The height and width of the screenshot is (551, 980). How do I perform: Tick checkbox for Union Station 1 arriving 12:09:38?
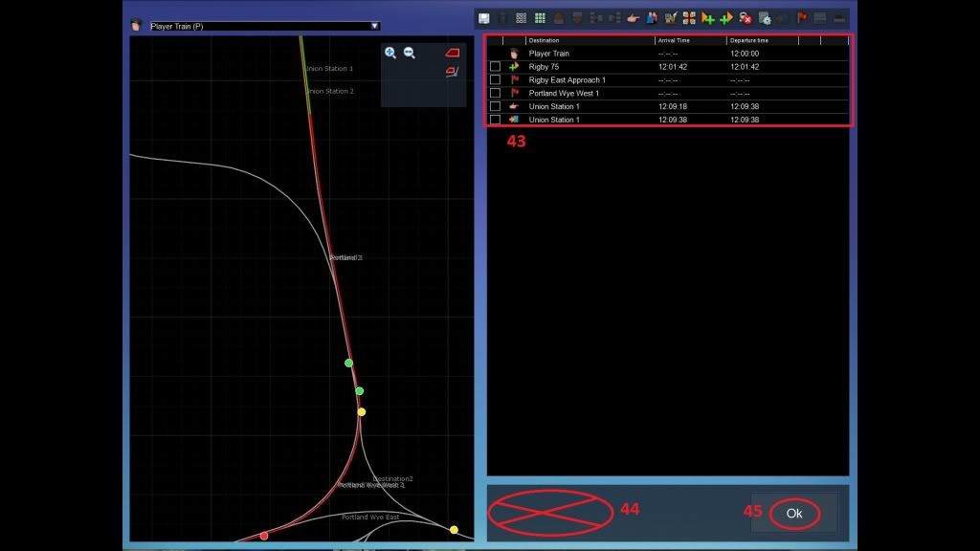(x=495, y=120)
